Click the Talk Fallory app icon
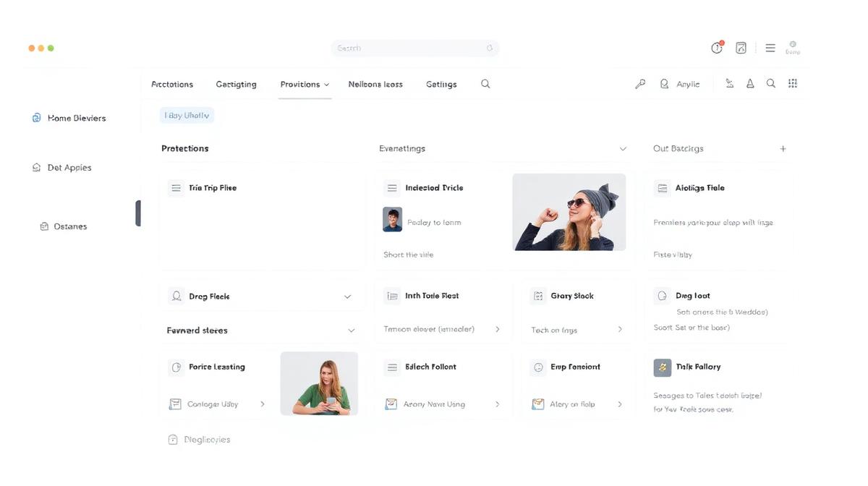 pos(662,367)
